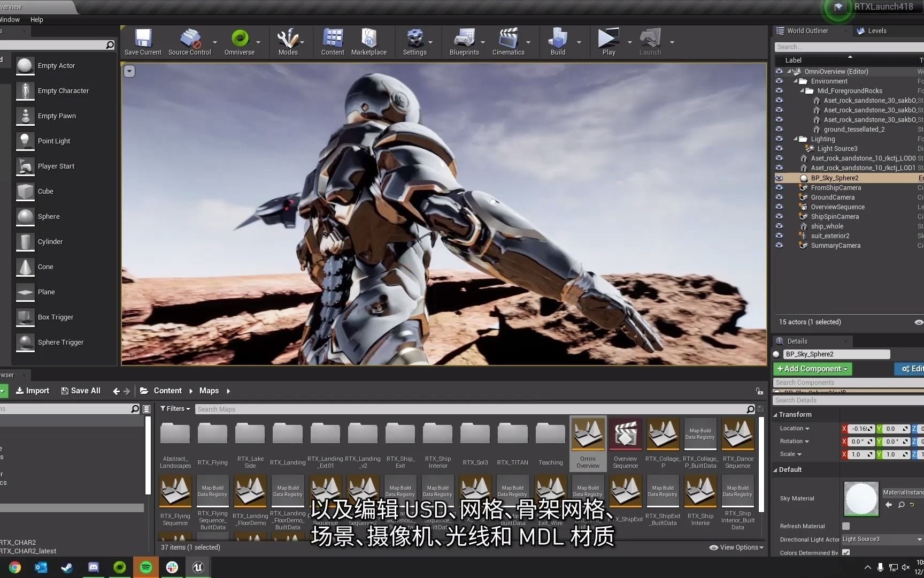Screen dimensions: 924x578
Task: Toggle visibility of FromShipCamera
Action: 779,188
